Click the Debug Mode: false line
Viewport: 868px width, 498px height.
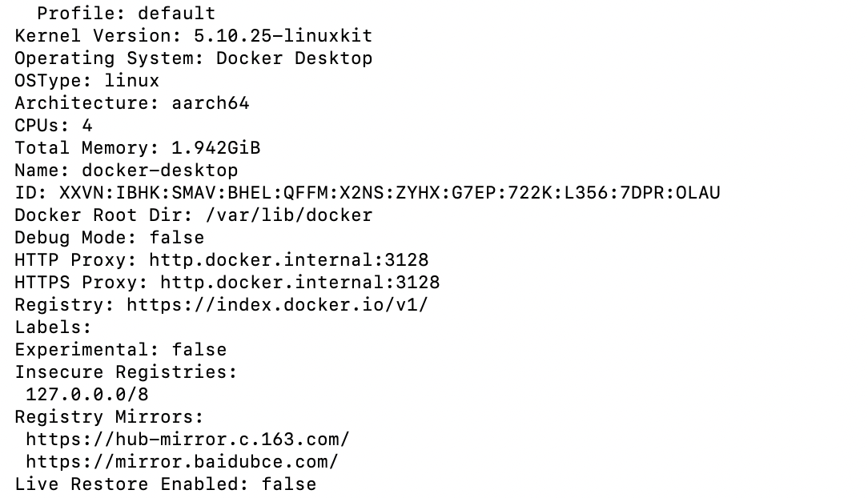click(x=109, y=238)
